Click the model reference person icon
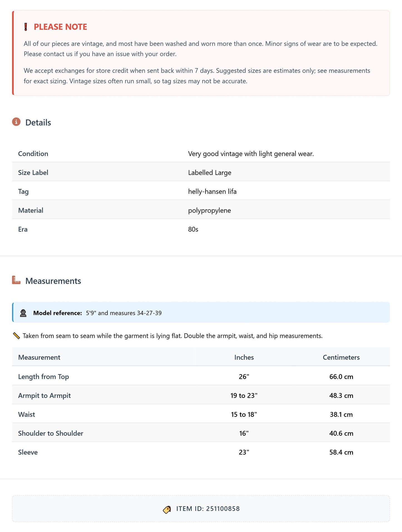The width and height of the screenshot is (402, 532). click(x=23, y=313)
